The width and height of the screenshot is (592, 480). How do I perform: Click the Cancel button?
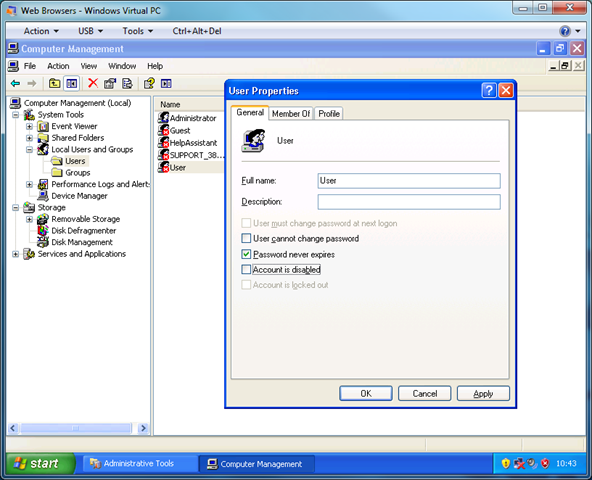pos(424,394)
